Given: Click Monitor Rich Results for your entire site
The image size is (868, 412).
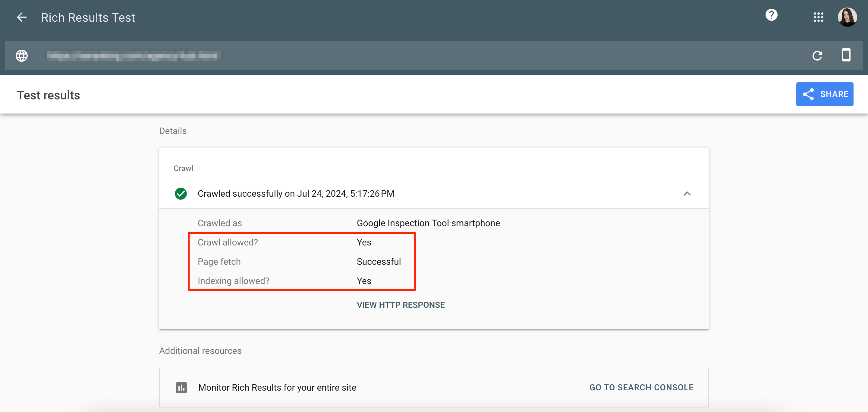Looking at the screenshot, I should pyautogui.click(x=277, y=387).
